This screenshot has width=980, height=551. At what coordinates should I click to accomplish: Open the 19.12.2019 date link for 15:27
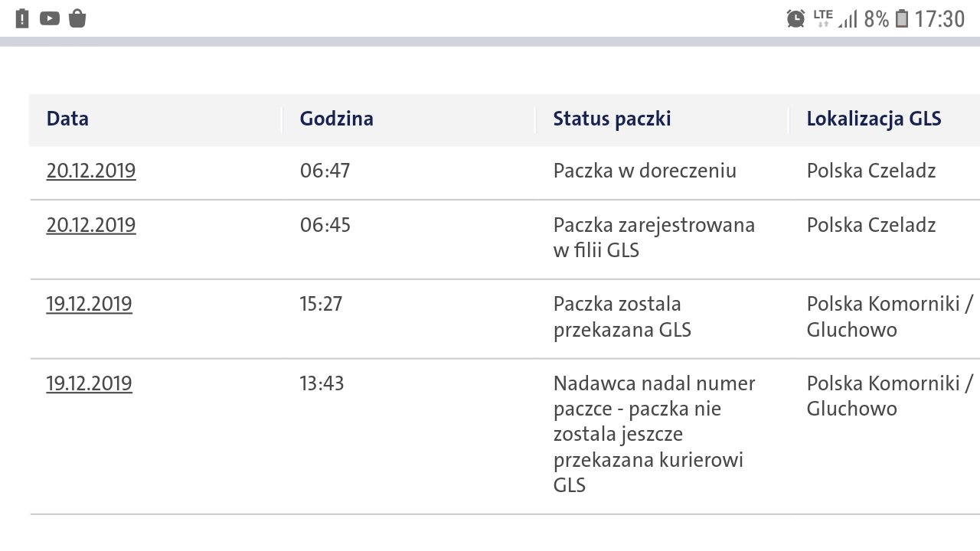coord(89,305)
